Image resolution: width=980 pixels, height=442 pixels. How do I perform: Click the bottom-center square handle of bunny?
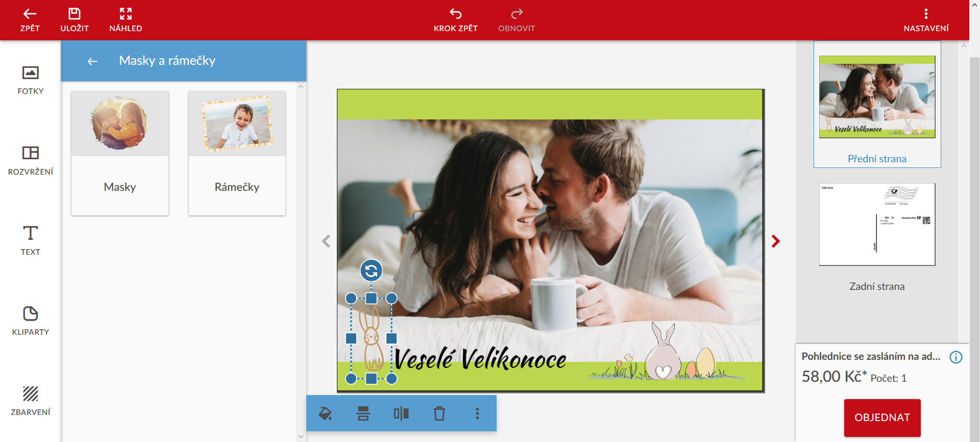click(x=371, y=379)
